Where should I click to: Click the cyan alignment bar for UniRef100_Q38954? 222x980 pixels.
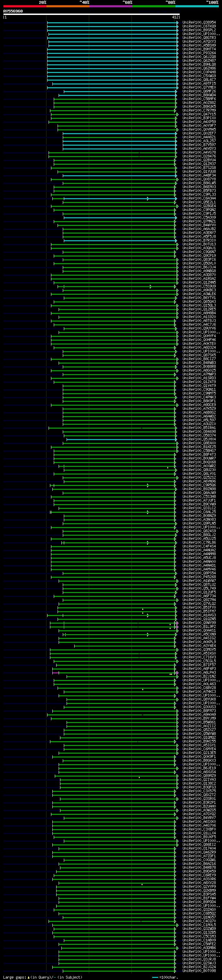pos(112,23)
